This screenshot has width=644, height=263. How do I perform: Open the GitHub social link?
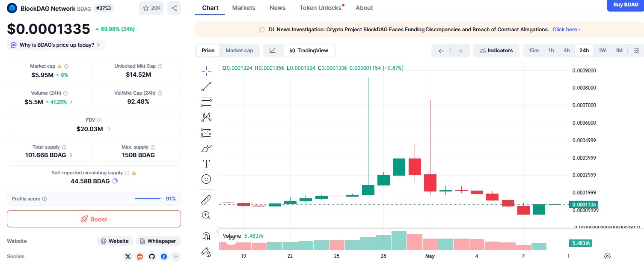tap(152, 257)
